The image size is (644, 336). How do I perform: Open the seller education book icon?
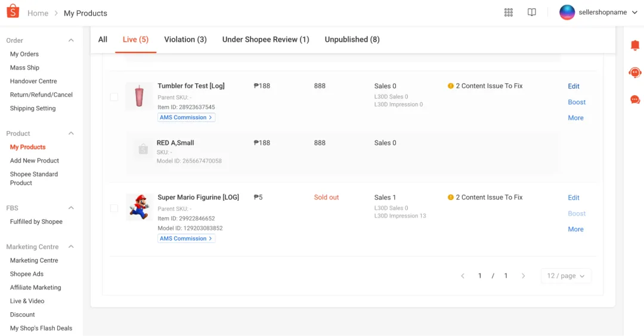click(x=532, y=13)
